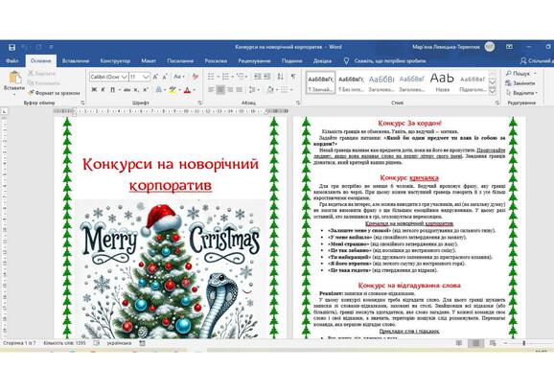Image resolution: width=554 pixels, height=392 pixels.
Task: Click Формат за зразком format painter
Action: pyautogui.click(x=54, y=93)
